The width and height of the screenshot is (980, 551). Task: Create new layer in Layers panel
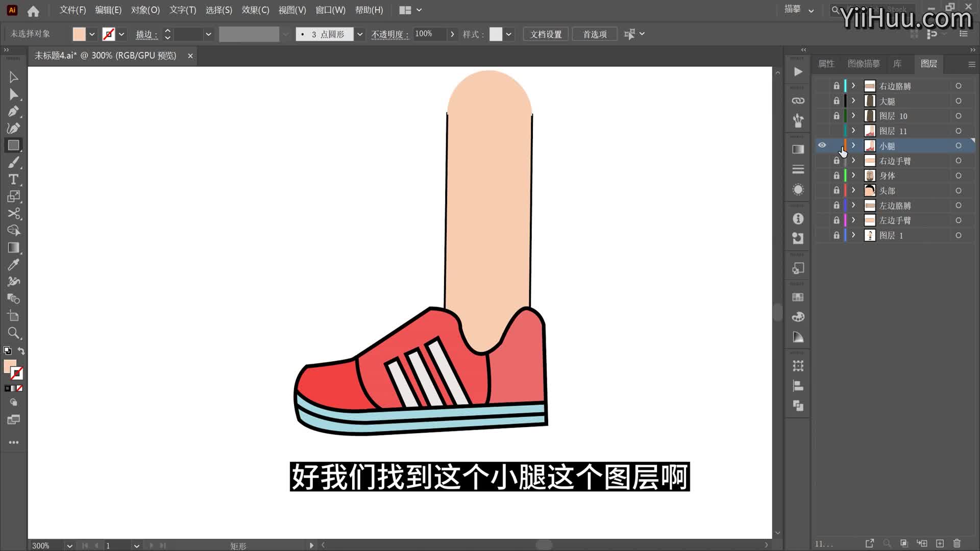click(940, 543)
